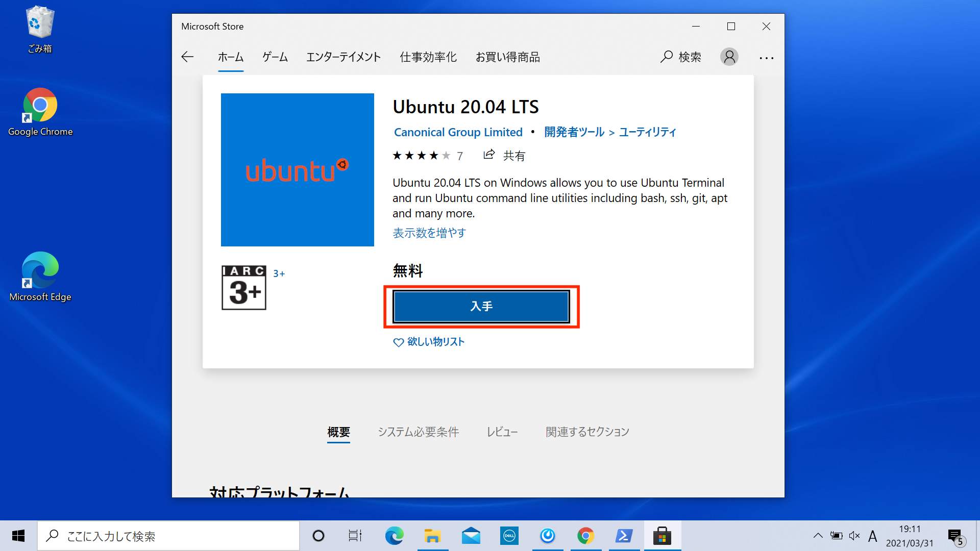The width and height of the screenshot is (980, 551).
Task: Expand description with 表示数を増やす
Action: point(429,233)
